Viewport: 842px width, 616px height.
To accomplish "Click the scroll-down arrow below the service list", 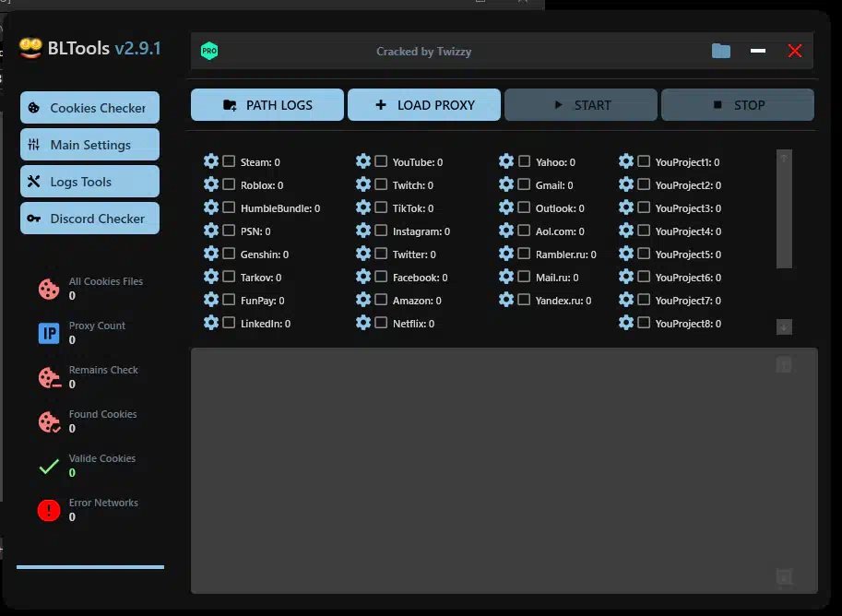I will (784, 326).
